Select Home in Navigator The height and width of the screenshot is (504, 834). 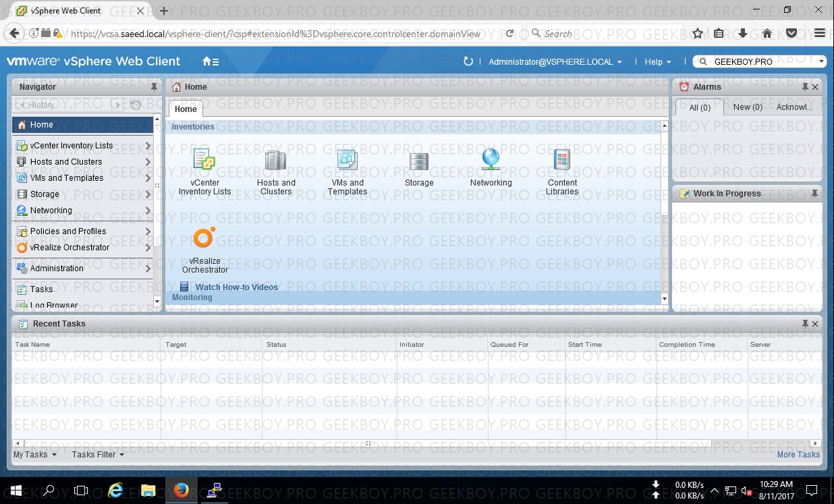82,125
